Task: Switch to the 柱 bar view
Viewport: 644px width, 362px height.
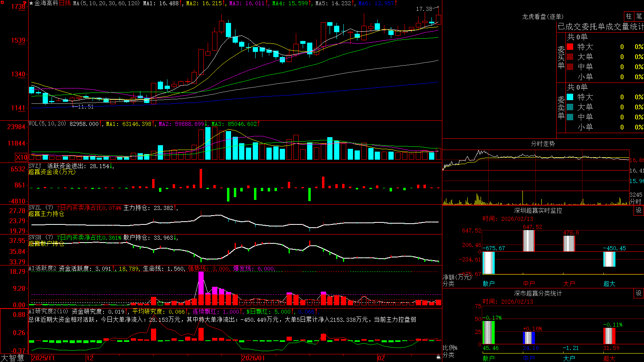Action: (629, 16)
